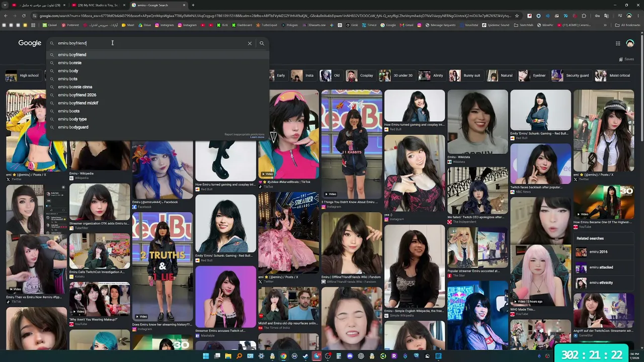Open the Epidemic Sound bookmark
This screenshot has height=362, width=644.
[x=496, y=25]
